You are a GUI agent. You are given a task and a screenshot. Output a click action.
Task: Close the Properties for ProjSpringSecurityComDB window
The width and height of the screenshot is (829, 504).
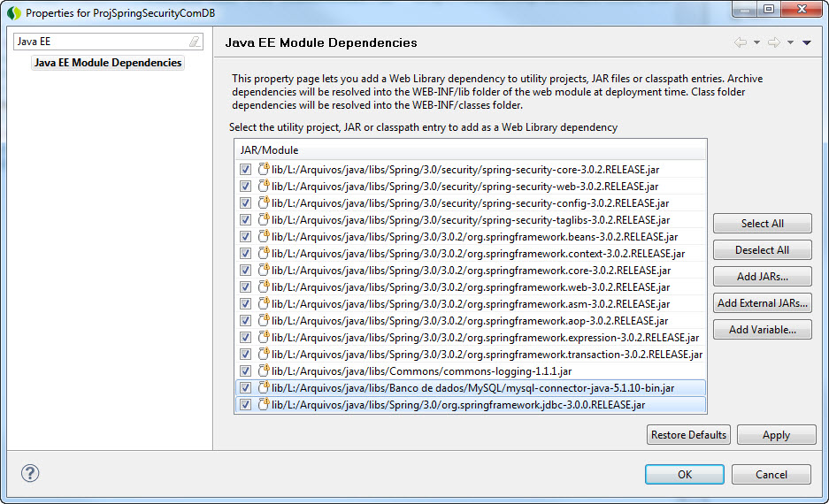click(802, 9)
